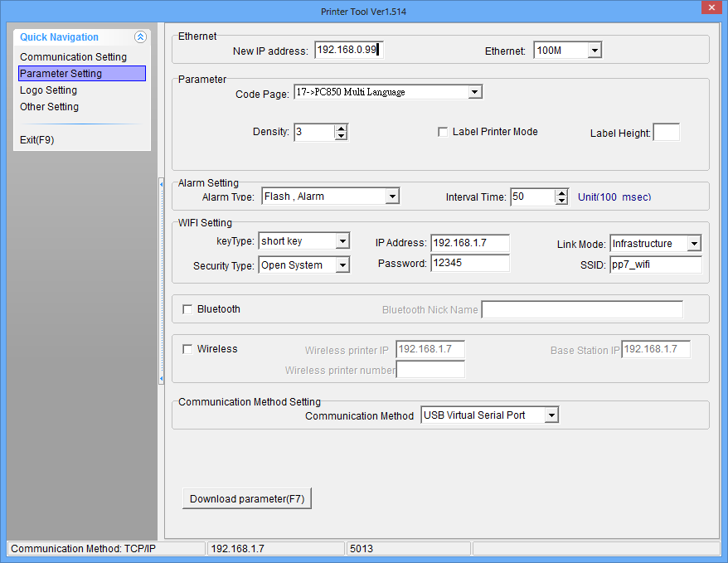The width and height of the screenshot is (728, 563).
Task: Expand the Link Mode dropdown
Action: coord(694,244)
